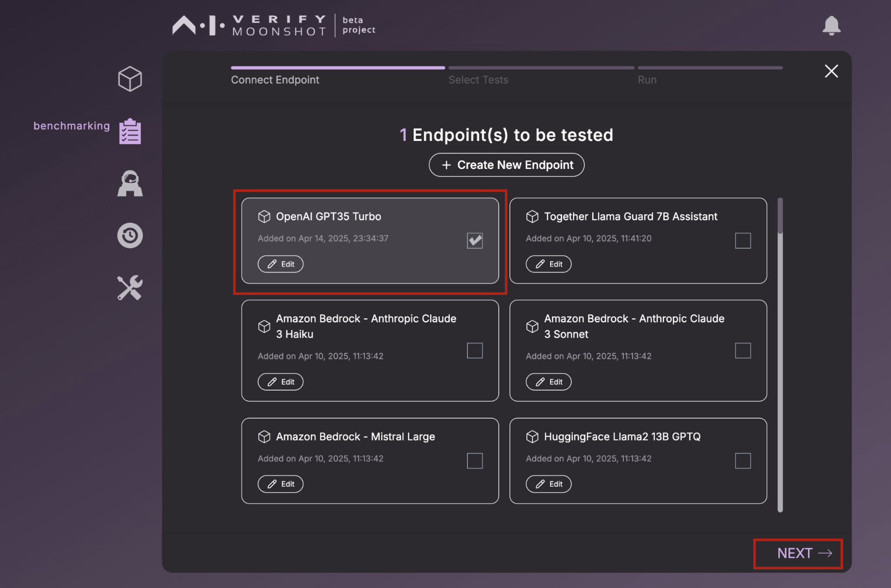
Task: Open notifications bell icon
Action: click(x=831, y=26)
